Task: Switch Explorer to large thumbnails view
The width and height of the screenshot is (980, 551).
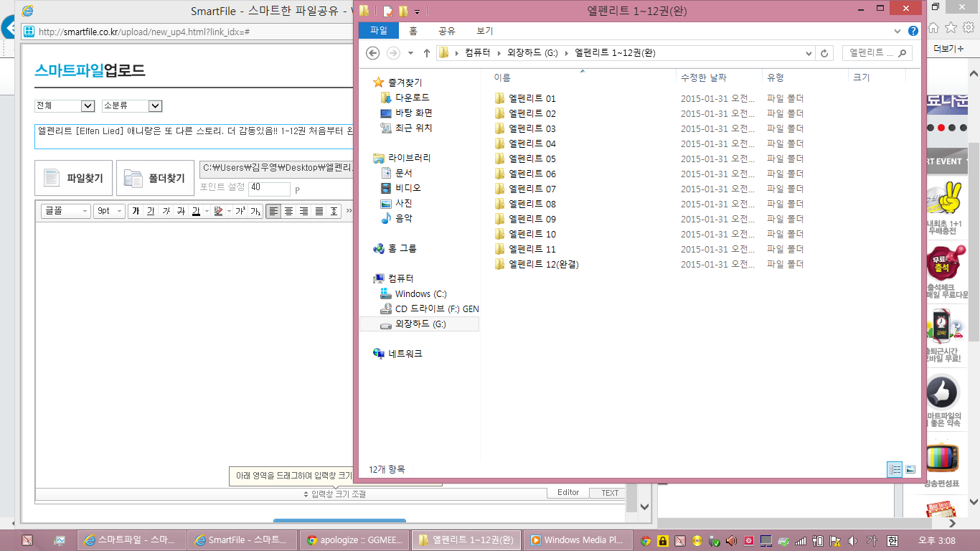Action: 910,469
